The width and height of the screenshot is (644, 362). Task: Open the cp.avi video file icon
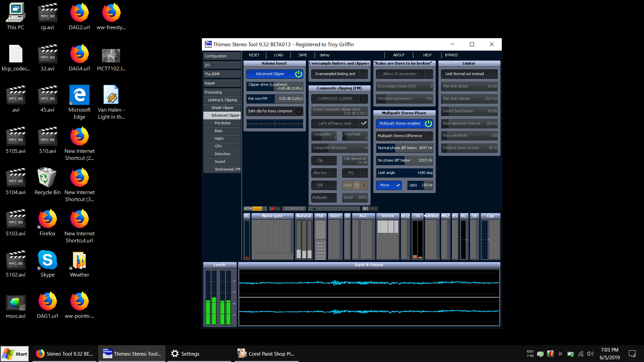[x=47, y=16]
